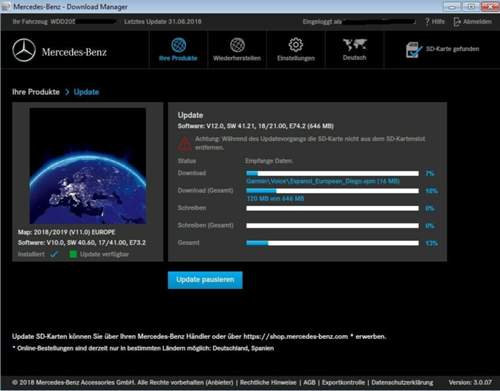The height and width of the screenshot is (391, 500).
Task: Click the Download (Gesamt) progress bar
Action: (332, 191)
